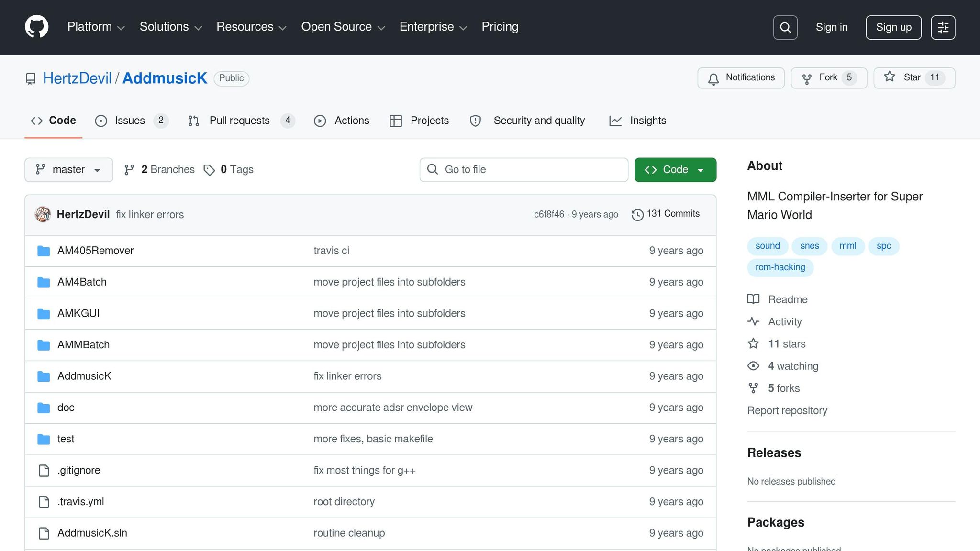Open the HertzDevil owner link

77,78
